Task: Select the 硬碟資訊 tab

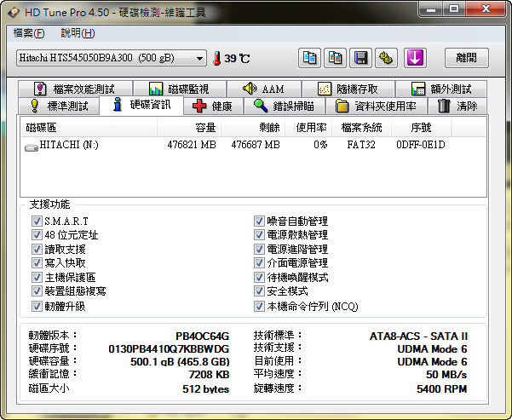Action: tap(141, 105)
